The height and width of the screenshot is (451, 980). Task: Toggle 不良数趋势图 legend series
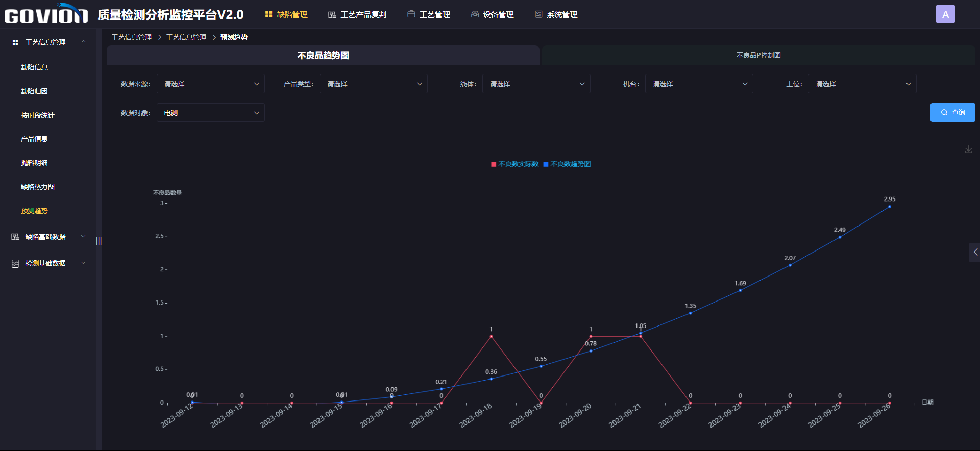point(567,164)
